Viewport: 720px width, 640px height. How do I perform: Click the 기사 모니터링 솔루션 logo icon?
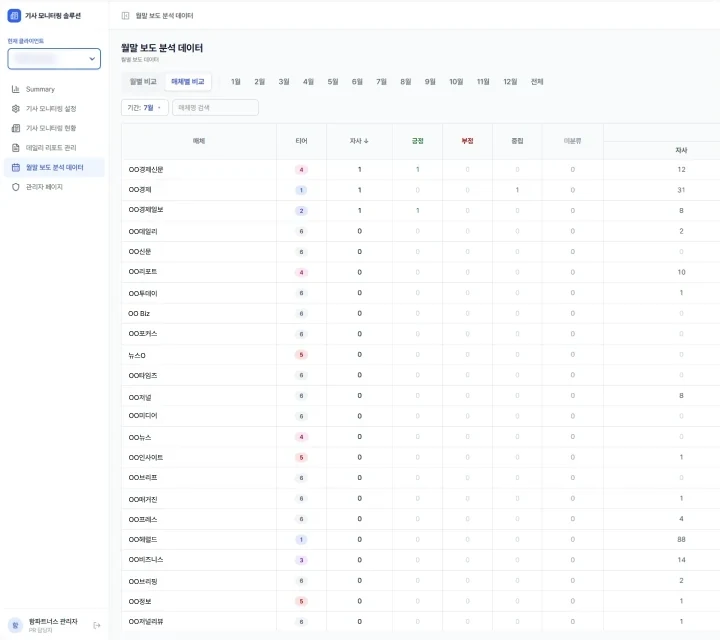14,16
